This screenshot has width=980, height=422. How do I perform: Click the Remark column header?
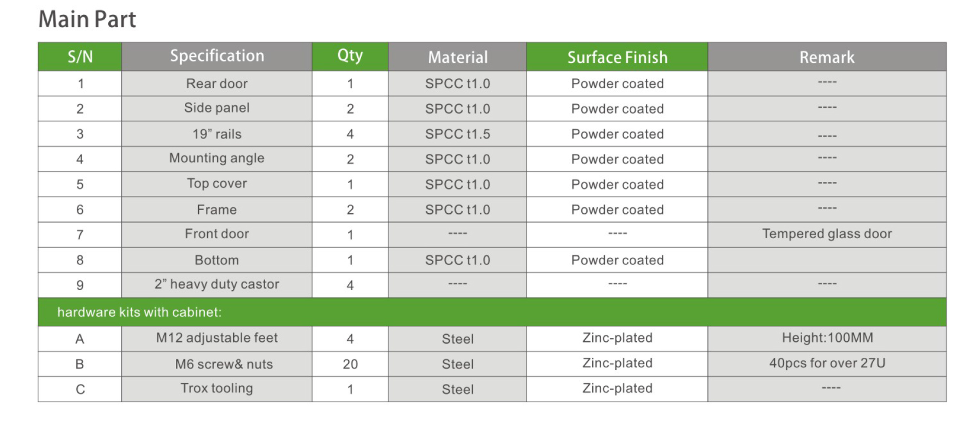(826, 57)
